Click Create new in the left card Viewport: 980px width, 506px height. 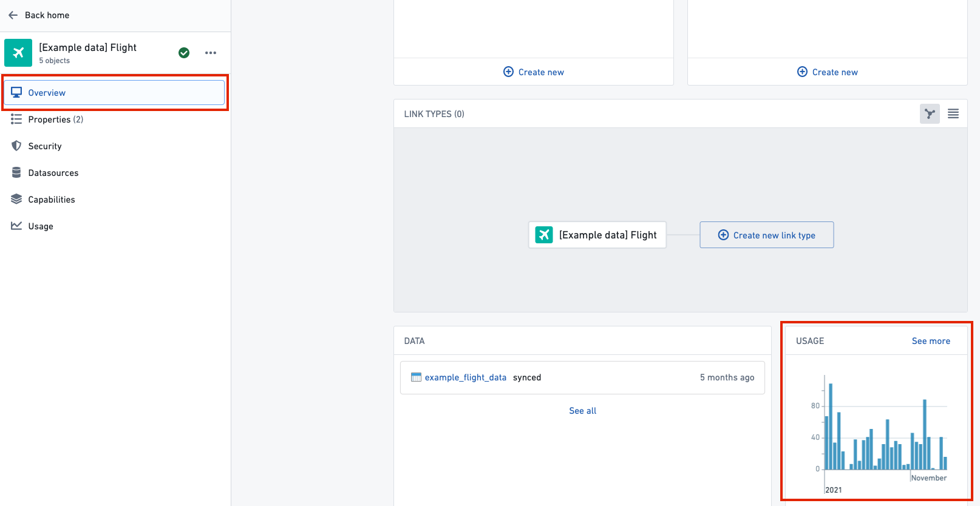(534, 72)
